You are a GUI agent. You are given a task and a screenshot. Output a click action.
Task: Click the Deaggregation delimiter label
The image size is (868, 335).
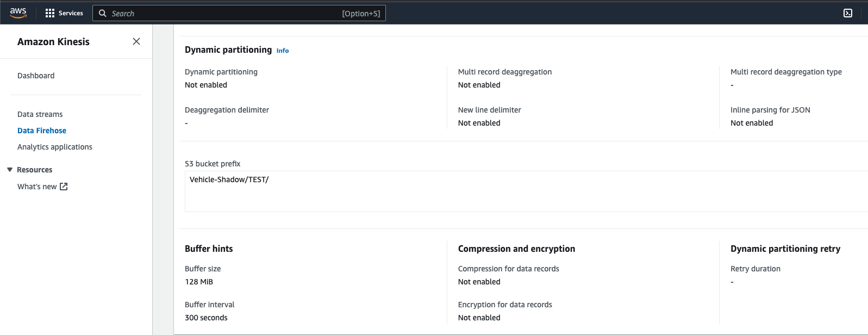pos(227,110)
